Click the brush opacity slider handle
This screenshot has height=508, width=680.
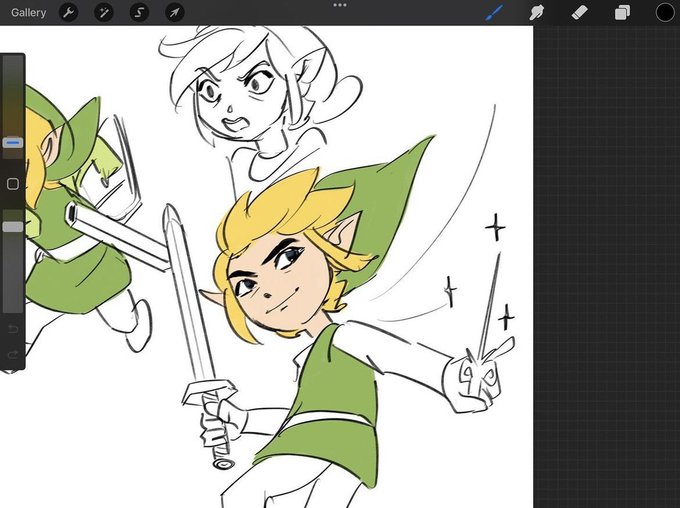(x=13, y=227)
